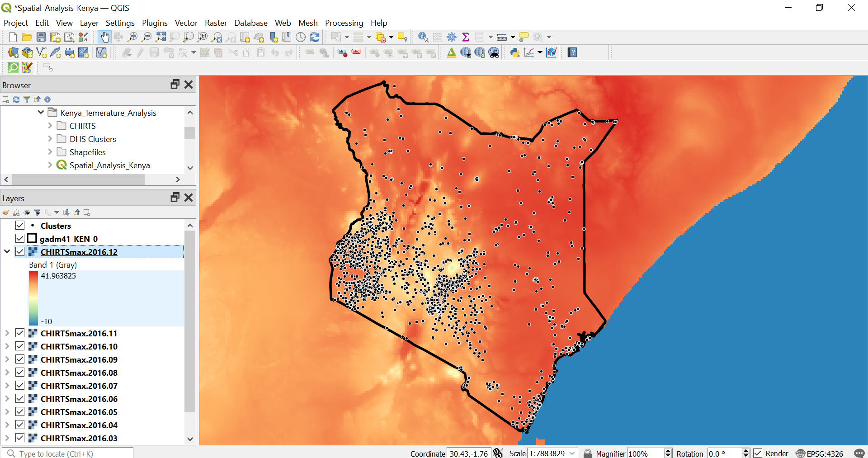Click the New Shapefile Layer icon
868x458 pixels.
41,52
